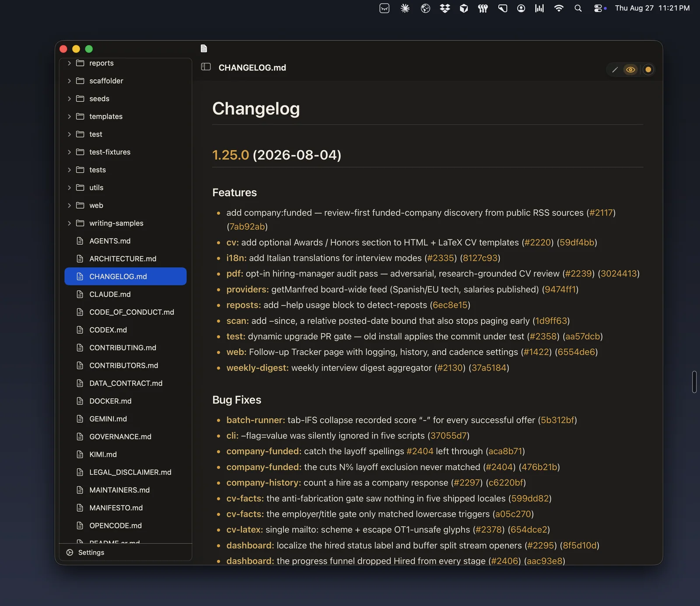Image resolution: width=700 pixels, height=606 pixels.
Task: Open commit link 9474ff1
Action: (x=560, y=290)
